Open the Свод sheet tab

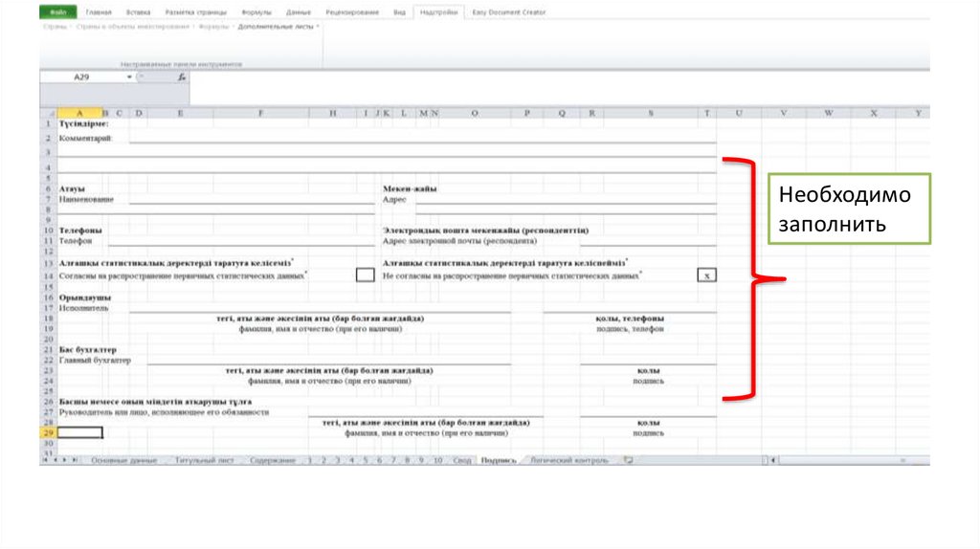(462, 460)
